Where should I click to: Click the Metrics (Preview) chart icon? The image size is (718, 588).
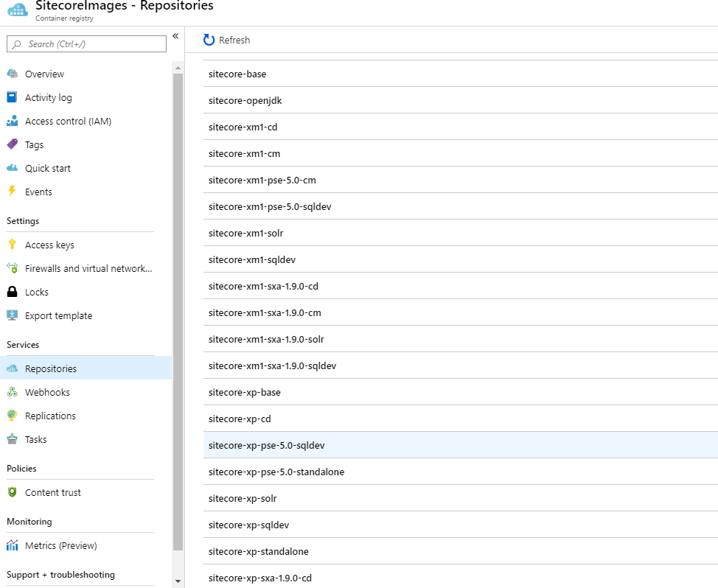(x=12, y=545)
